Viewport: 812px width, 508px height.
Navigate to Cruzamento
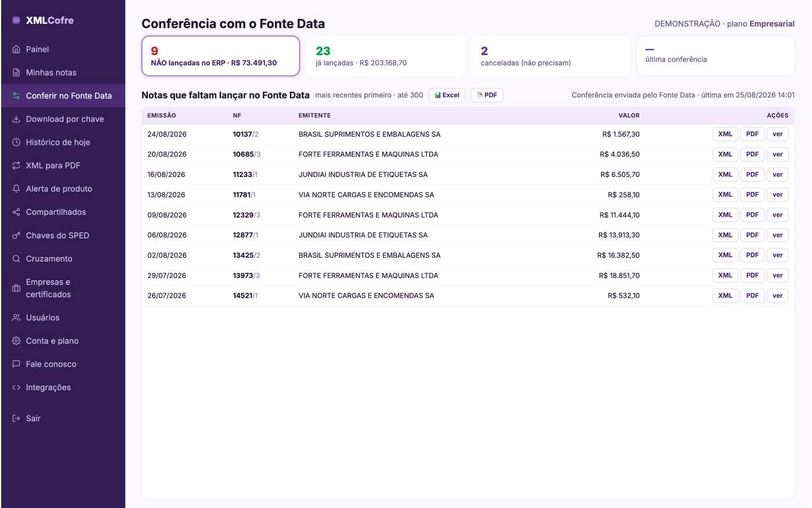tap(63, 258)
